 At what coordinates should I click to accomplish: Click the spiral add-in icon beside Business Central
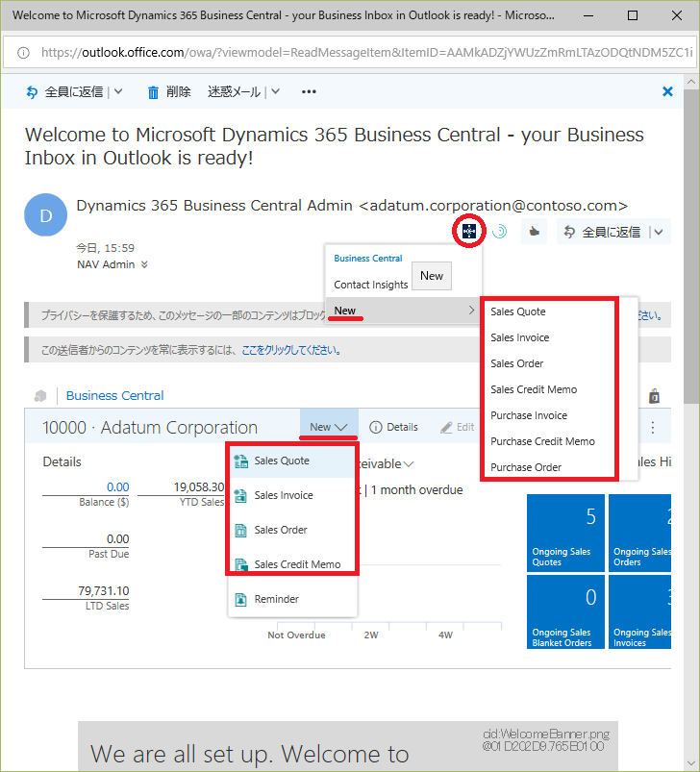point(500,231)
